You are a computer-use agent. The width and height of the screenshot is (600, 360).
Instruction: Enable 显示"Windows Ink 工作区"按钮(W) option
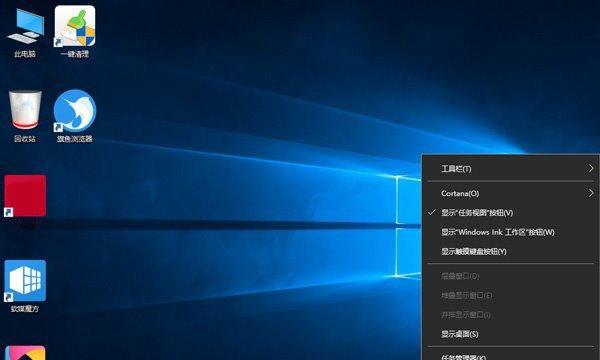[x=511, y=232]
